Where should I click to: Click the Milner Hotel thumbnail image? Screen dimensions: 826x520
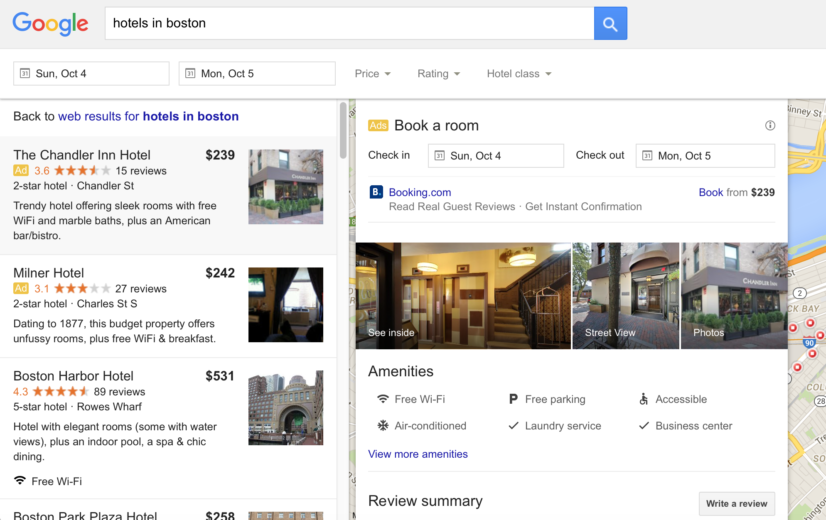pos(286,305)
